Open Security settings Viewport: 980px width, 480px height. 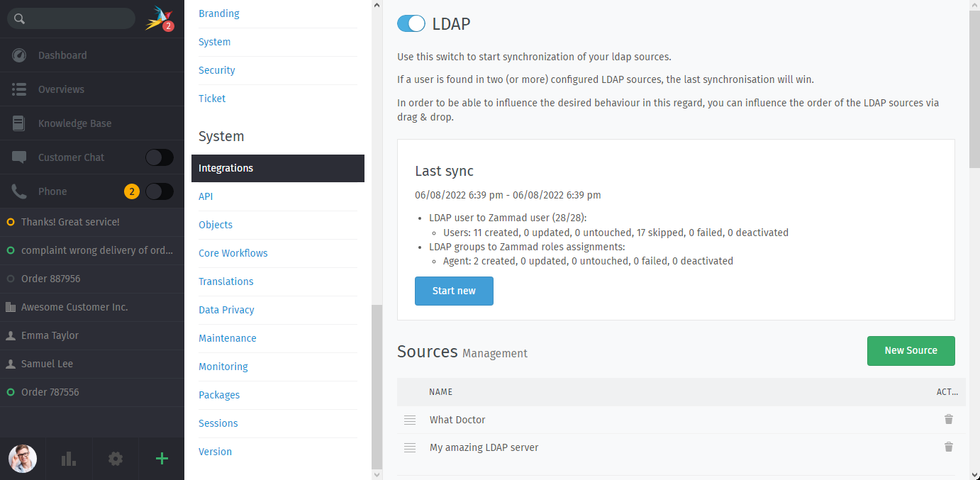(x=217, y=70)
